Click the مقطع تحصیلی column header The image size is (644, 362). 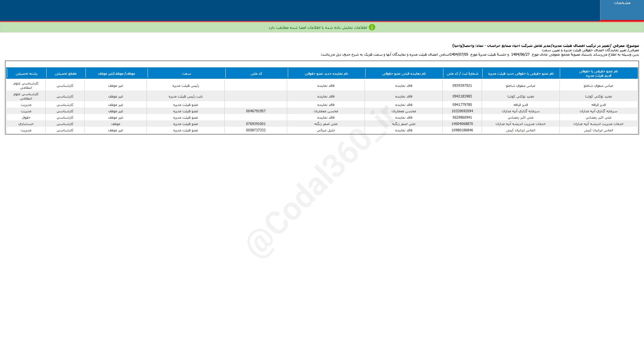coord(66,73)
